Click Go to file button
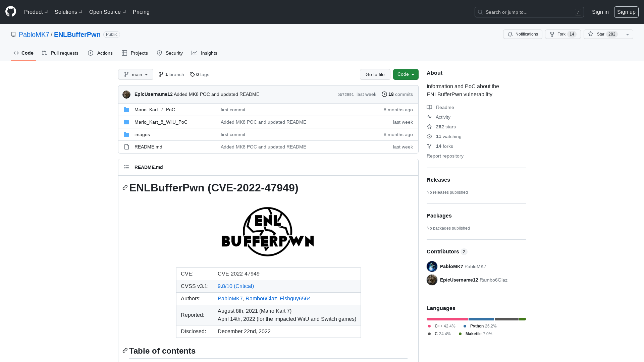 point(375,74)
